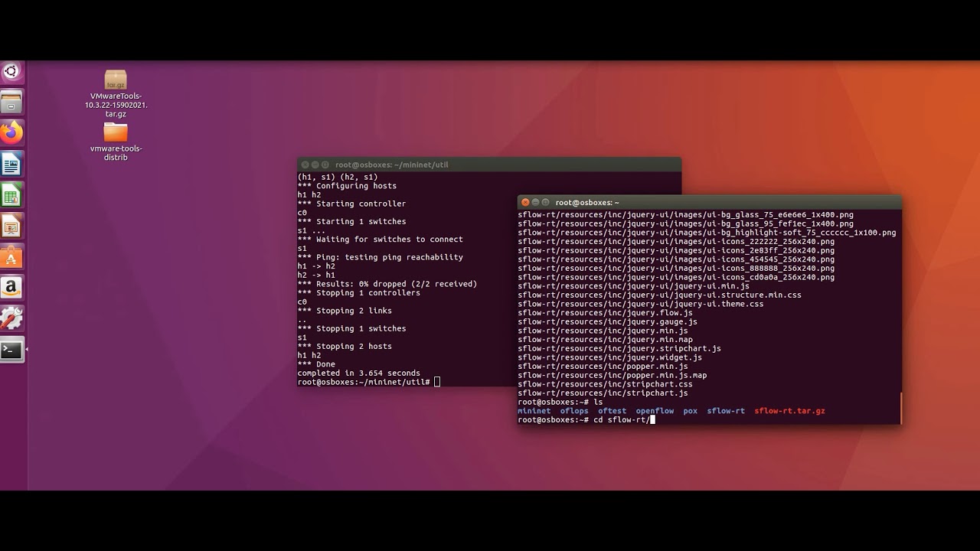Click 'oftest' directory in ls output
The width and height of the screenshot is (980, 551).
coord(612,411)
